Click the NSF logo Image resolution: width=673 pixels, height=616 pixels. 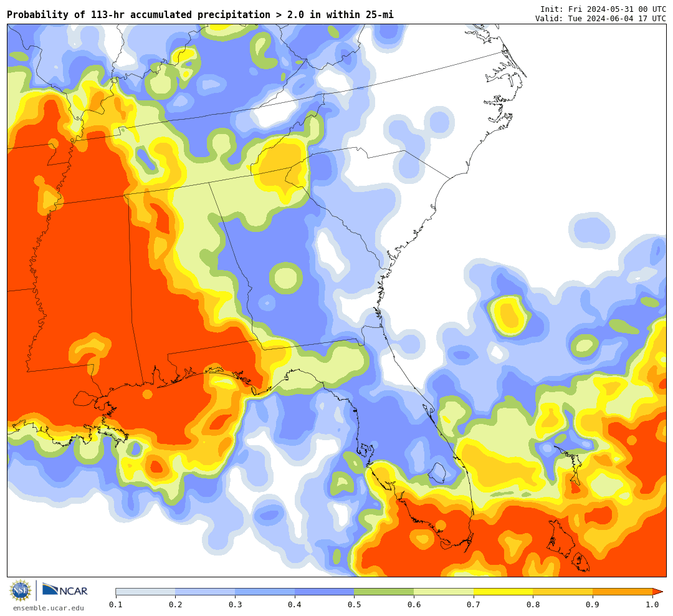point(21,590)
